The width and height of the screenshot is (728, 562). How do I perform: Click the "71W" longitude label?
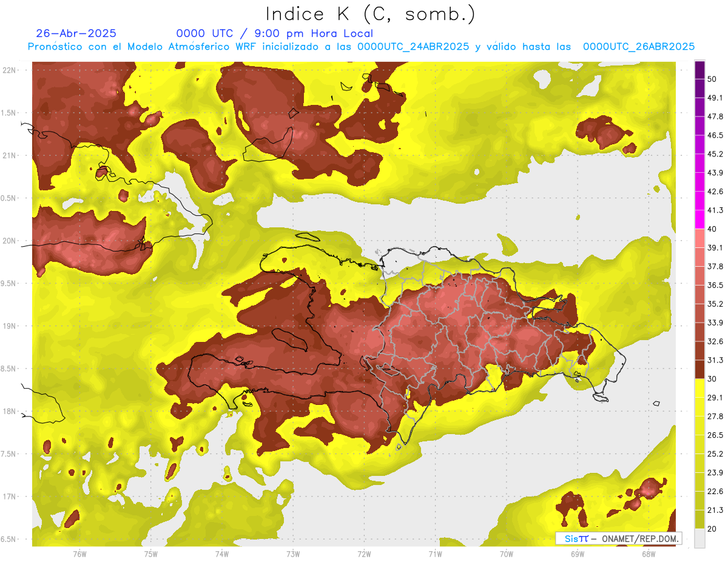click(435, 554)
